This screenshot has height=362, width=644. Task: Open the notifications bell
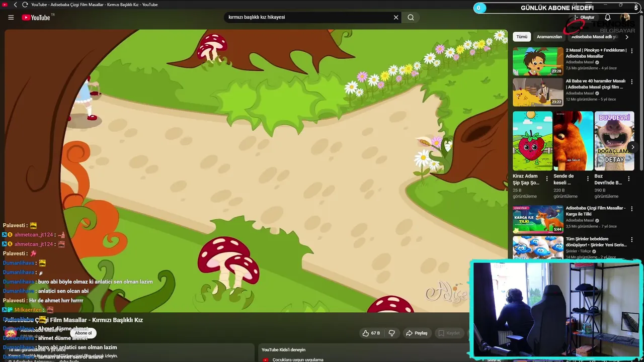click(608, 18)
